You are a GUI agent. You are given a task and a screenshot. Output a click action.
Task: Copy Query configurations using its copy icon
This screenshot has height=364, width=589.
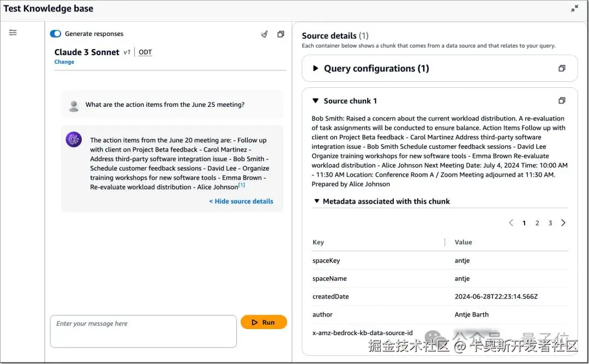click(x=562, y=68)
